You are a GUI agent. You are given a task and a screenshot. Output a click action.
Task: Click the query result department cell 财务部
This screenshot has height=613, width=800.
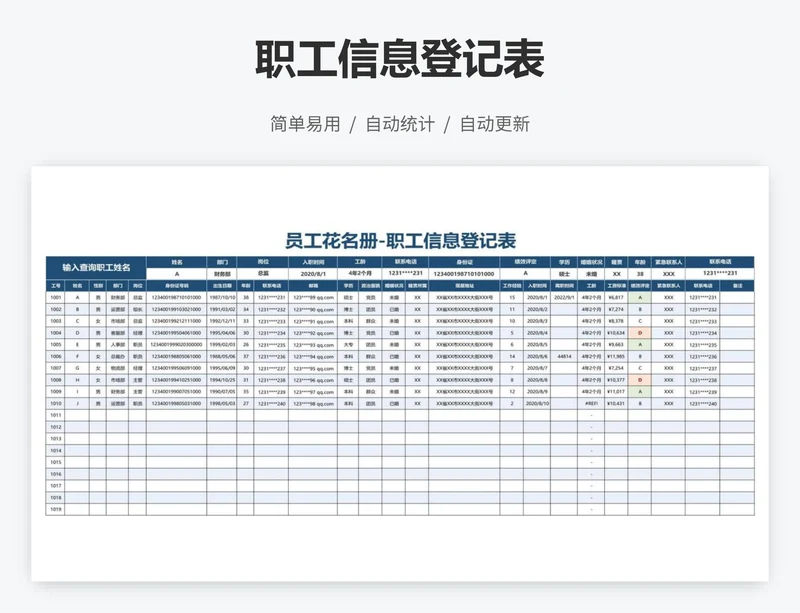point(222,274)
